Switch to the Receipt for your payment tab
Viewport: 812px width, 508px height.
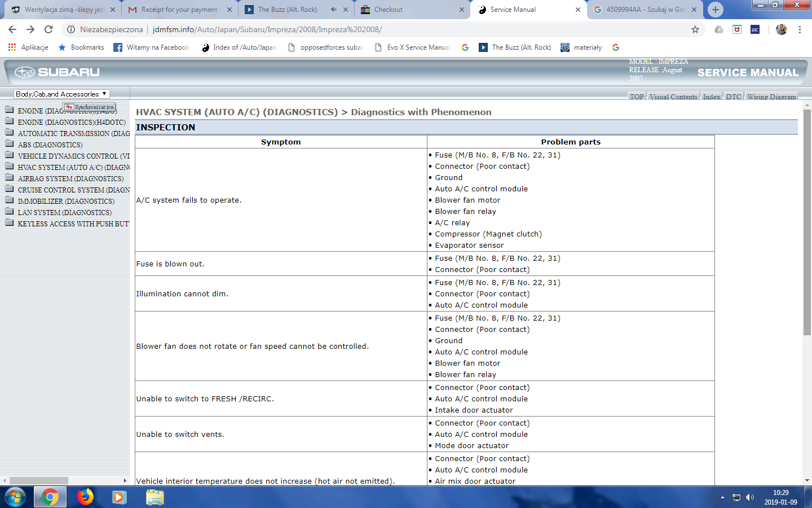179,10
